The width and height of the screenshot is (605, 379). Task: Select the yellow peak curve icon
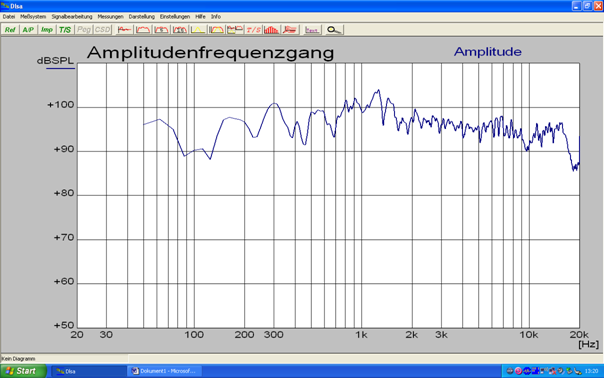click(x=198, y=30)
